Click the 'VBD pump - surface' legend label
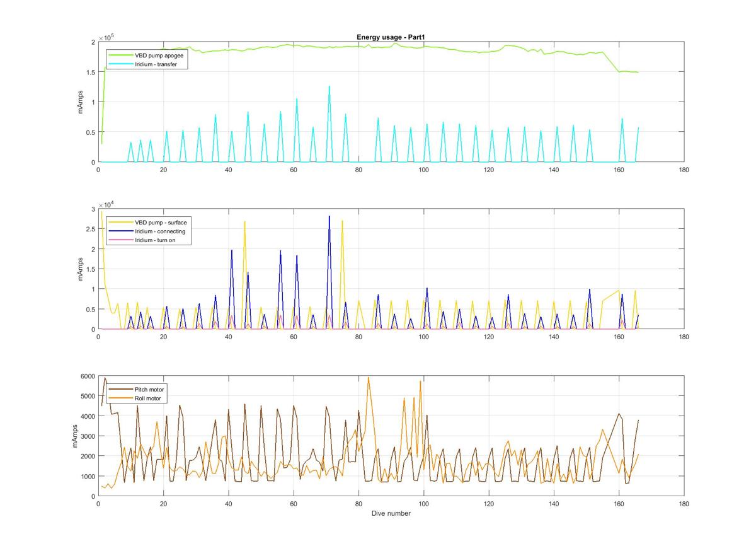Image resolution: width=756 pixels, height=558 pixels. 161,223
